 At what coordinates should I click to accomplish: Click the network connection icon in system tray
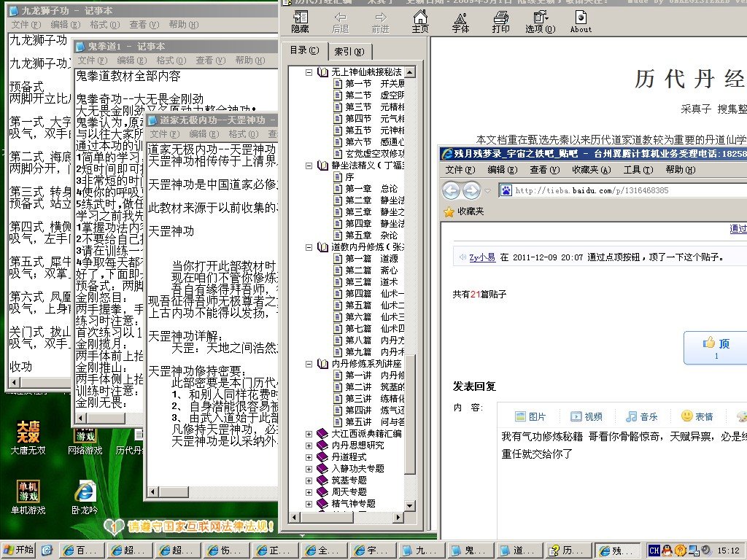pyautogui.click(x=693, y=551)
